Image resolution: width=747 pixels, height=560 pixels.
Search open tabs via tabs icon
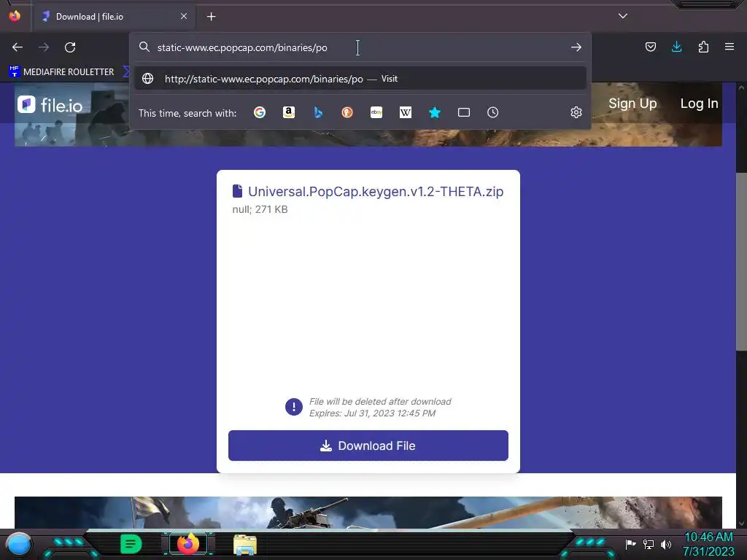pos(463,112)
